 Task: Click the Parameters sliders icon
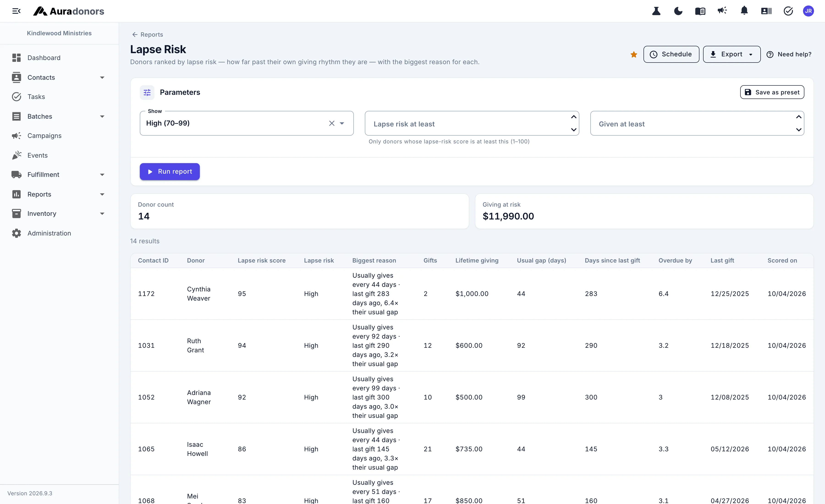147,92
